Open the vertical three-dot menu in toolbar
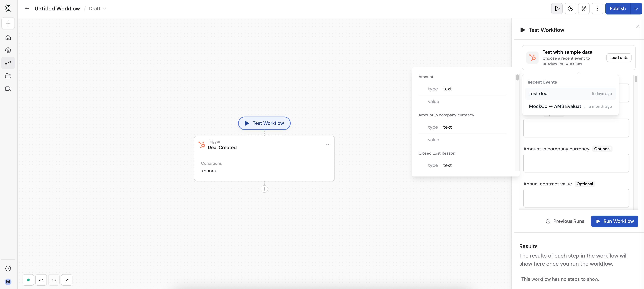 coord(597,9)
